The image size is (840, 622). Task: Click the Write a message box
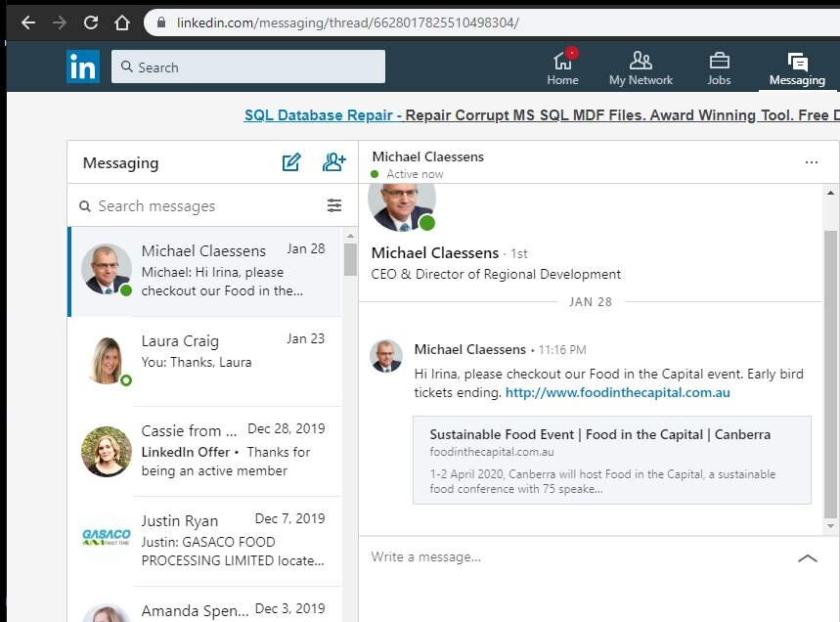tap(579, 557)
